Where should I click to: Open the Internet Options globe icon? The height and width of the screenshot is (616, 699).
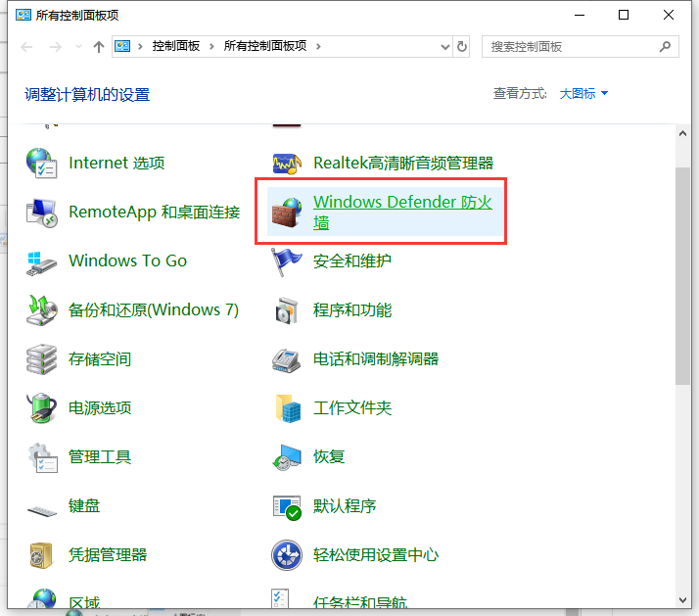tap(41, 163)
